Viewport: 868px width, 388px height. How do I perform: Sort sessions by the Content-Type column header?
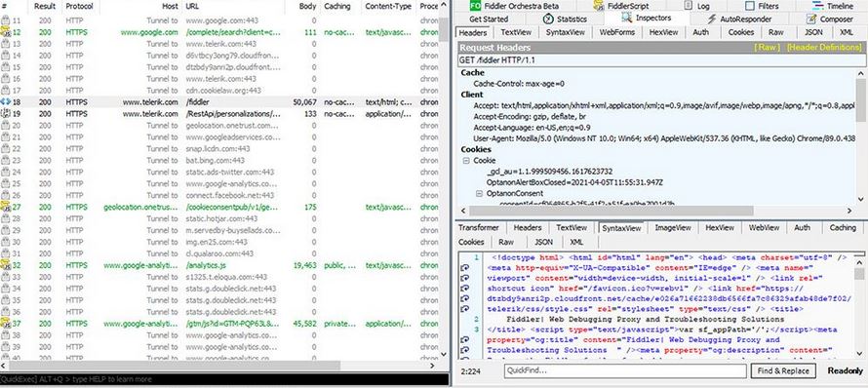(388, 7)
